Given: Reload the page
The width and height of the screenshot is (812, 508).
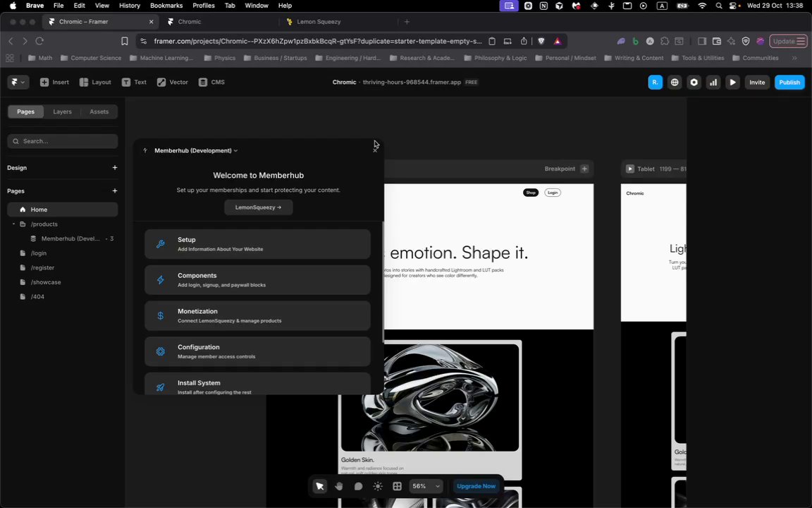Looking at the screenshot, I should pyautogui.click(x=39, y=41).
